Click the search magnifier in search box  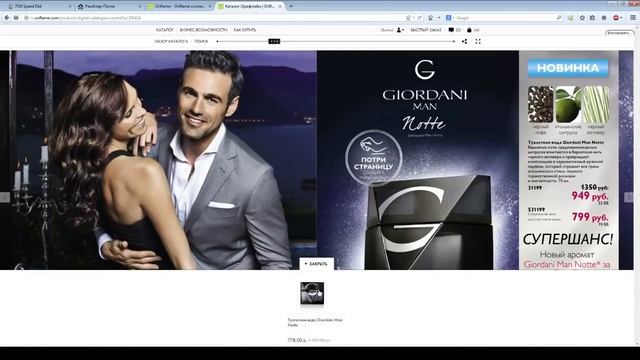pos(559,18)
